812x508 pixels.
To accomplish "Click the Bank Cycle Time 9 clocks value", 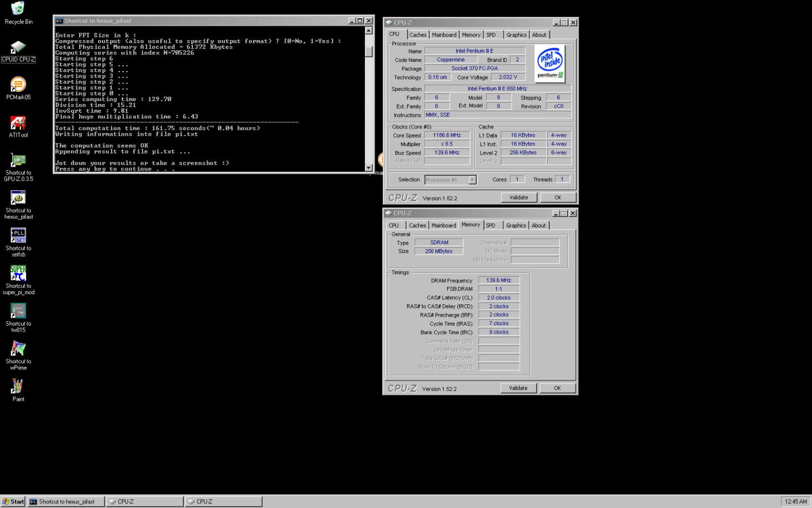I will click(499, 332).
